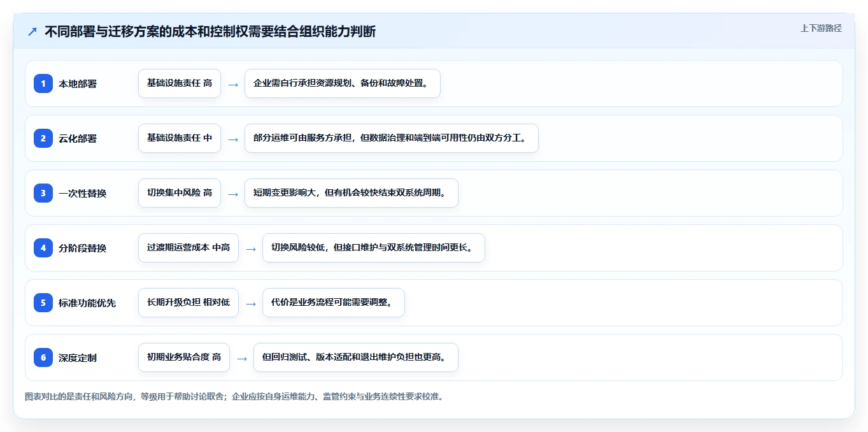Select number badge 3 for 一次性替换
Screen dimensions: 868x432
coord(43,193)
